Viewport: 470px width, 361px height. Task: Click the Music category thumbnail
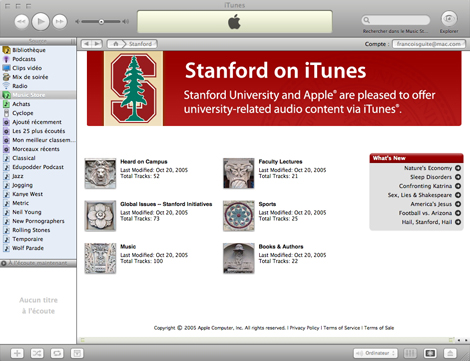tap(100, 258)
